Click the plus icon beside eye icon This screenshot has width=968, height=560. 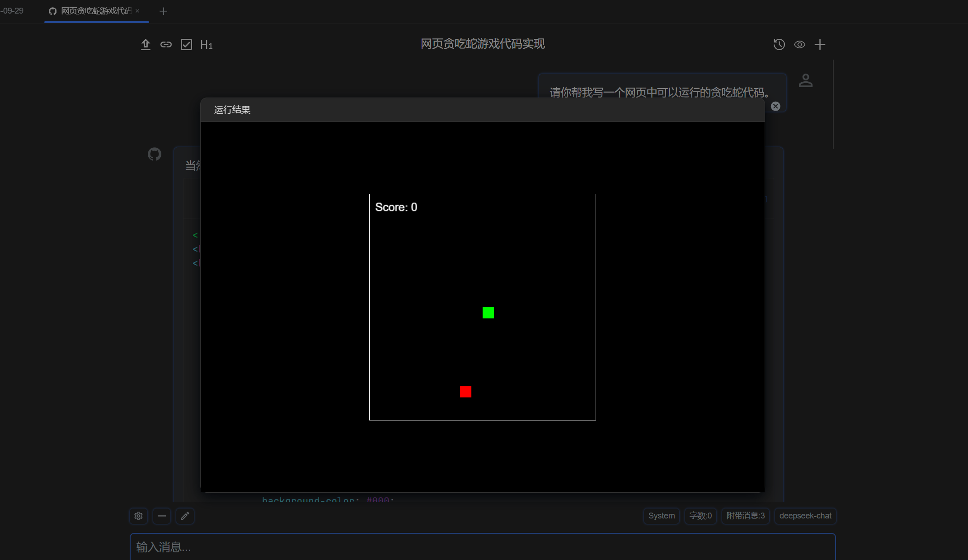[x=820, y=45]
